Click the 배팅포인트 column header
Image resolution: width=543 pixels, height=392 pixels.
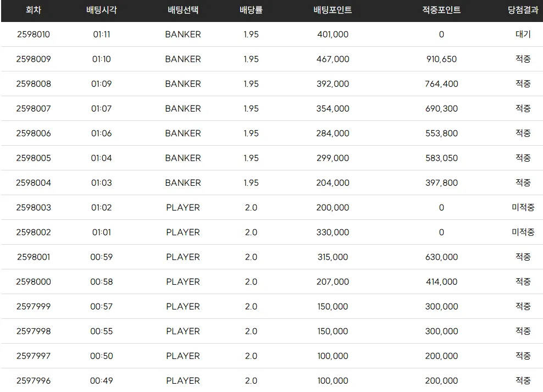tap(333, 10)
